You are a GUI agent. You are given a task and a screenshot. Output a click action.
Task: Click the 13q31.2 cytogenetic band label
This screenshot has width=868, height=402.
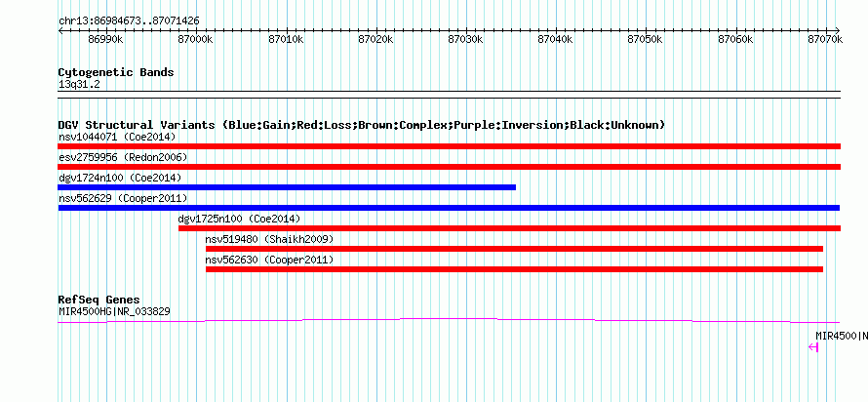click(79, 85)
